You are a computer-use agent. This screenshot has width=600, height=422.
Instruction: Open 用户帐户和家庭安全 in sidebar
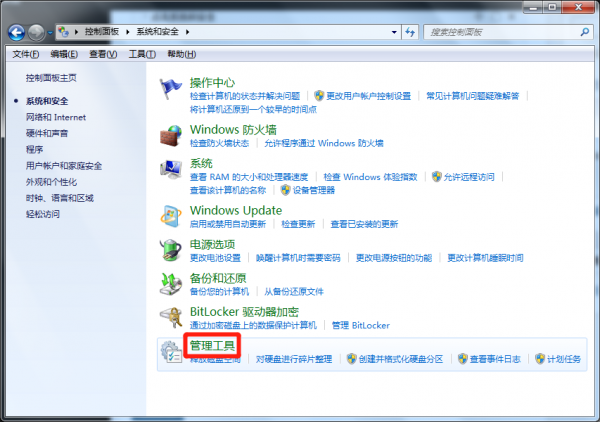[x=64, y=166]
